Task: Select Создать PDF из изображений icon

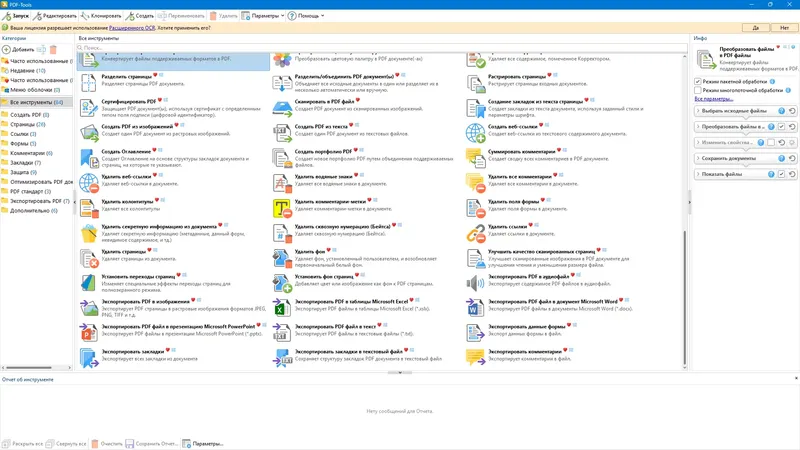Action: [x=89, y=133]
